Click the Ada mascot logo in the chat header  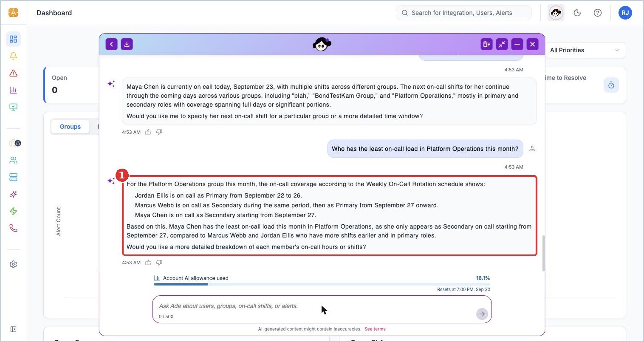click(x=322, y=44)
